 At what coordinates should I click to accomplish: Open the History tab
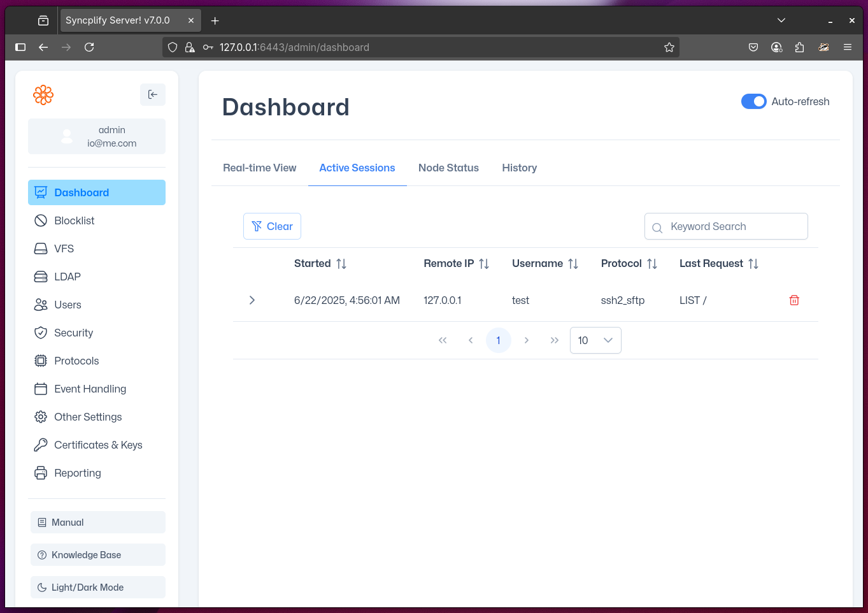click(519, 168)
